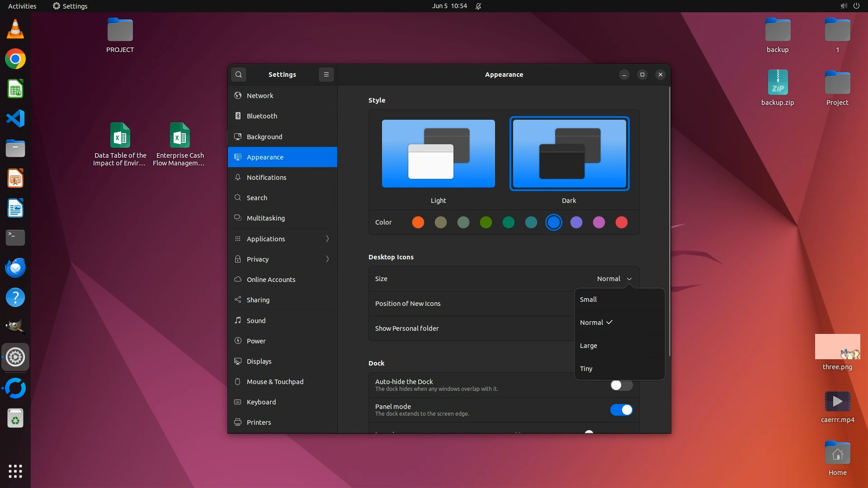Select the Dark style thumbnail

569,154
